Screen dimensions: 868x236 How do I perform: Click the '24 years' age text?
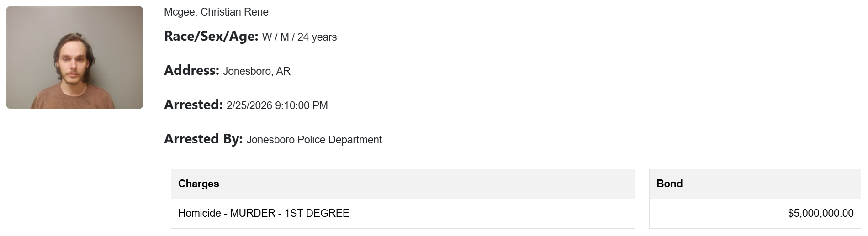tap(317, 37)
